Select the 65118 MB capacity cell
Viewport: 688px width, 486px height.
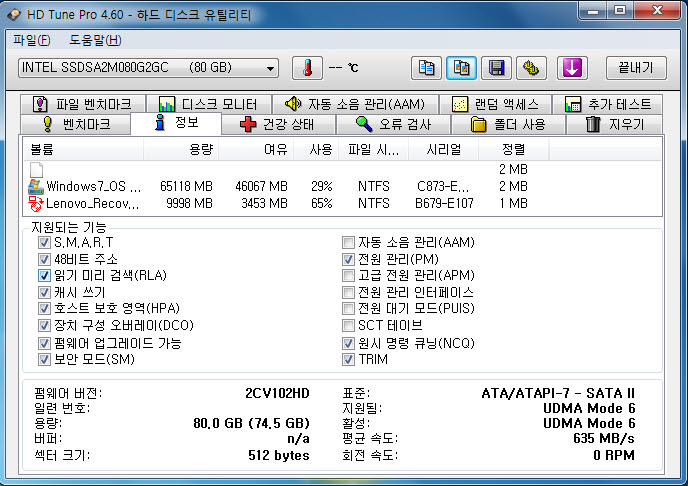186,186
